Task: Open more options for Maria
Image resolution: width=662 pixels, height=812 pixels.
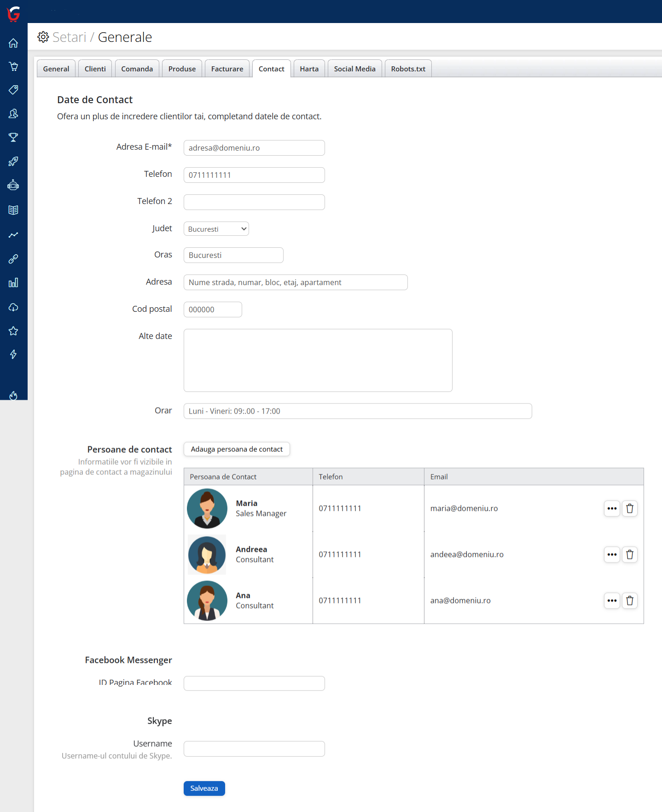Action: (x=611, y=508)
